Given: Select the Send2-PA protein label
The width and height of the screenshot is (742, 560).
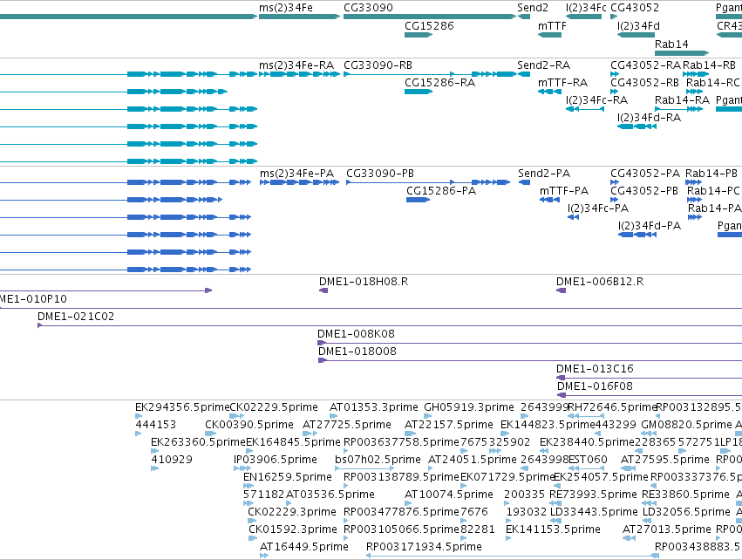Looking at the screenshot, I should (544, 174).
